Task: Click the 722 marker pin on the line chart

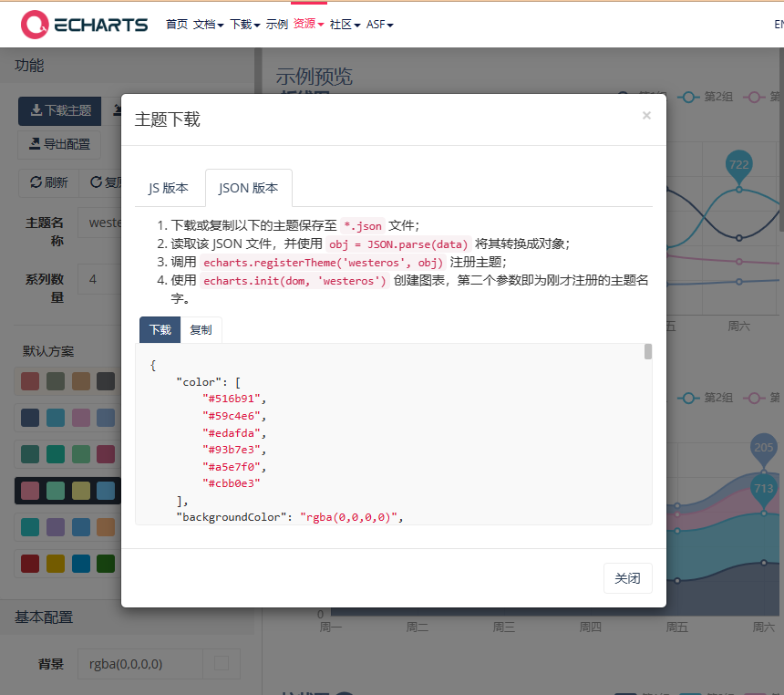Action: coord(739,167)
